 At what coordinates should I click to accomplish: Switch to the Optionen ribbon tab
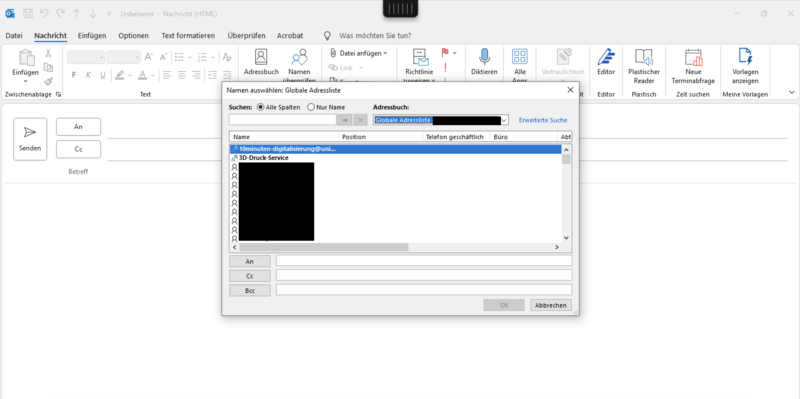point(134,36)
